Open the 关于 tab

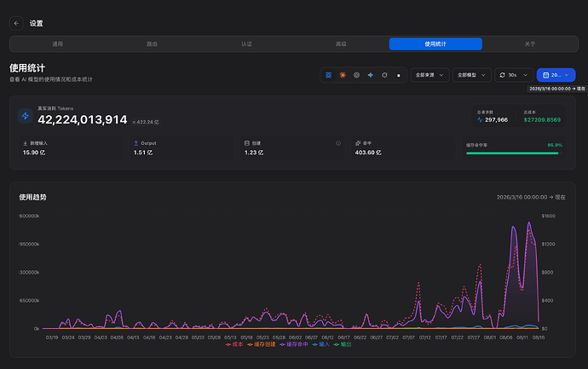point(530,43)
